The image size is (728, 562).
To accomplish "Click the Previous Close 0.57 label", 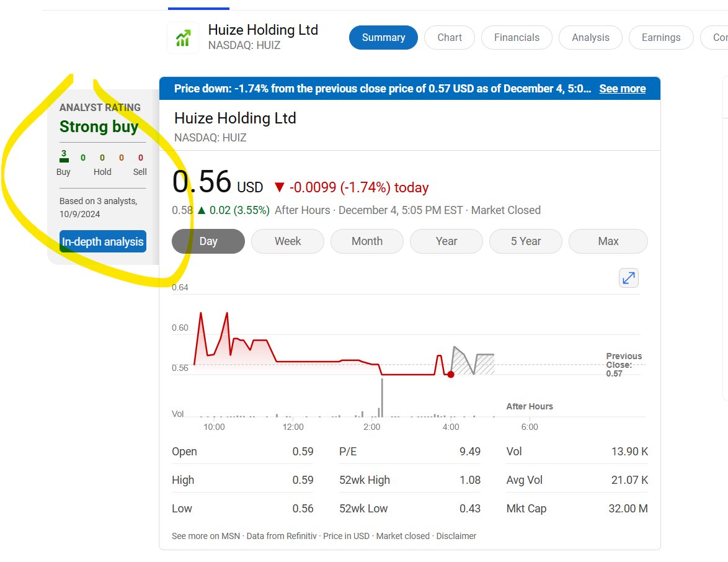I will tap(624, 365).
